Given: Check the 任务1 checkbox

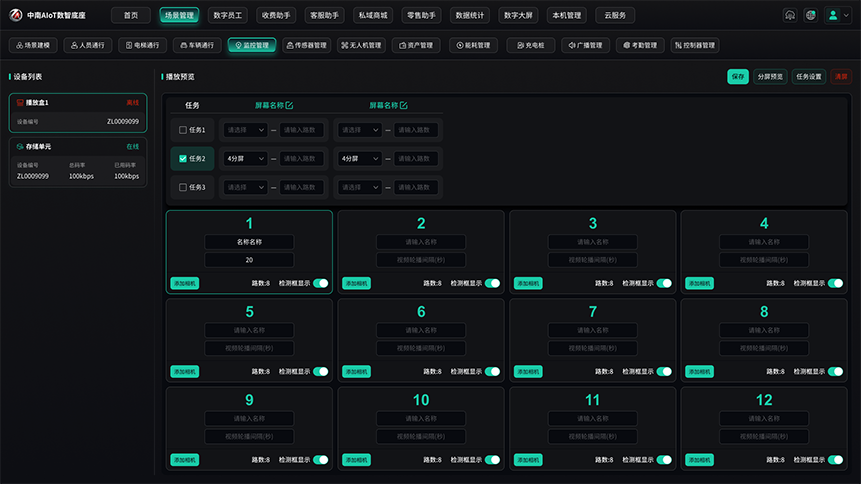Looking at the screenshot, I should pyautogui.click(x=183, y=130).
